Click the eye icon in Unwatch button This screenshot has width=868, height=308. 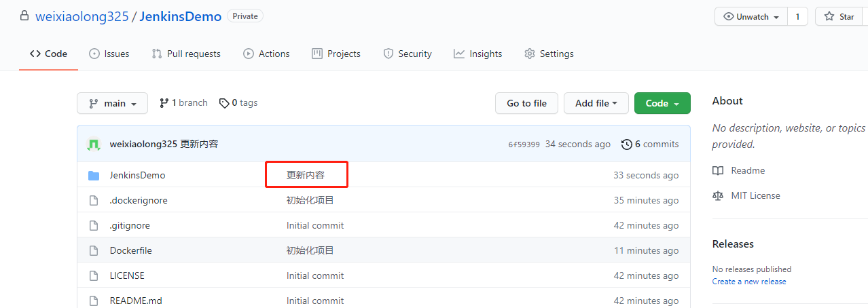(x=729, y=16)
